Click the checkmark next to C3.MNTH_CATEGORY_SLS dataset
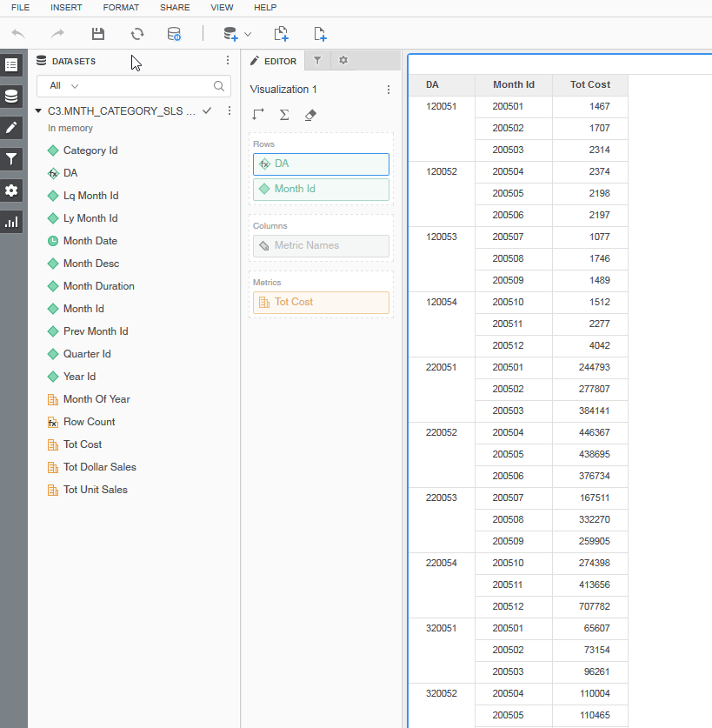This screenshot has height=728, width=712. click(206, 111)
